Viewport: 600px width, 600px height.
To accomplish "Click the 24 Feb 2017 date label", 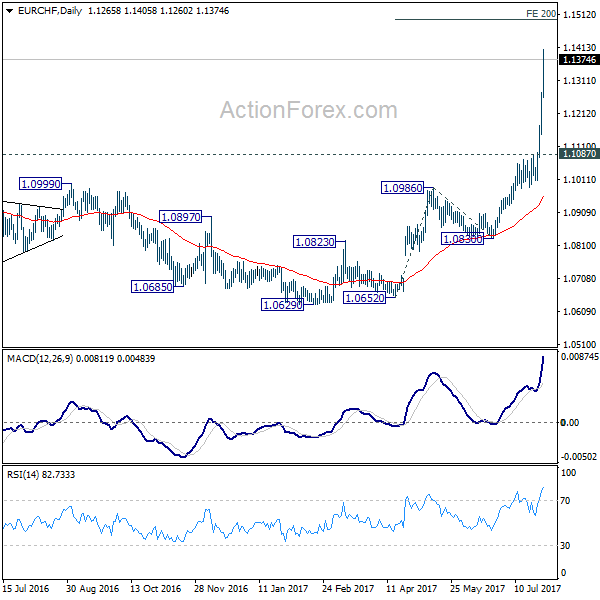I will tap(348, 589).
